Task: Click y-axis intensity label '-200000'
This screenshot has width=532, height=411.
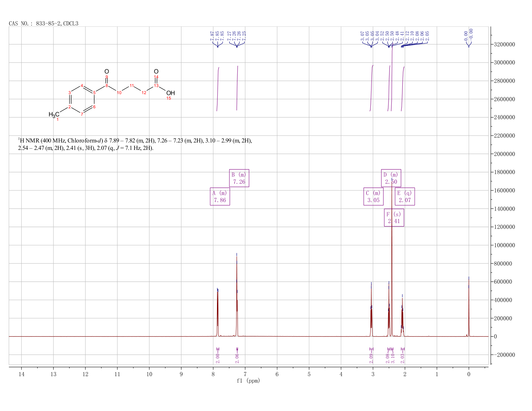Action: (504, 355)
